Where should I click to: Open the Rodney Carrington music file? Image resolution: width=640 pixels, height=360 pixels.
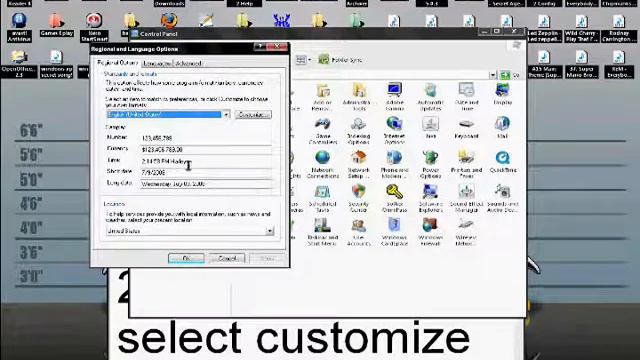coord(619,28)
